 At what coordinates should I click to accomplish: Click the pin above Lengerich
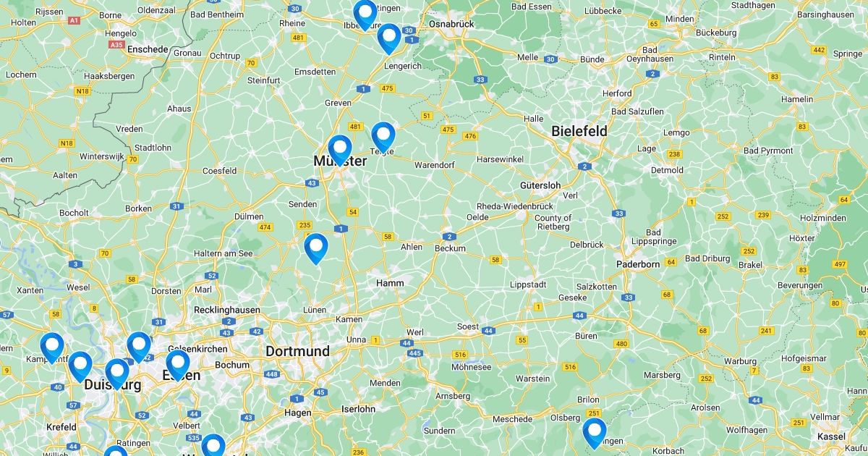point(389,39)
